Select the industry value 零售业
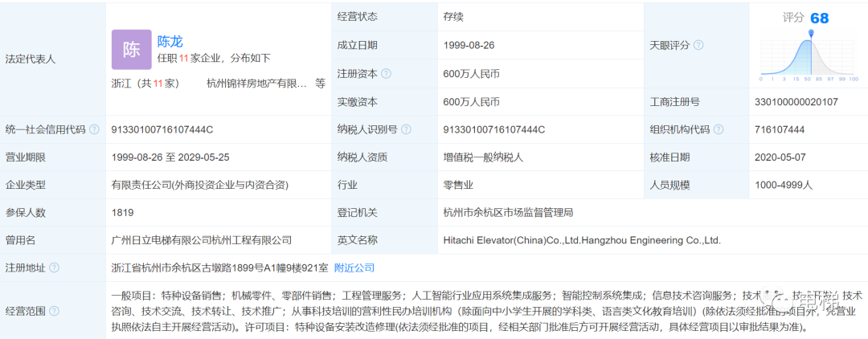 (x=458, y=185)
